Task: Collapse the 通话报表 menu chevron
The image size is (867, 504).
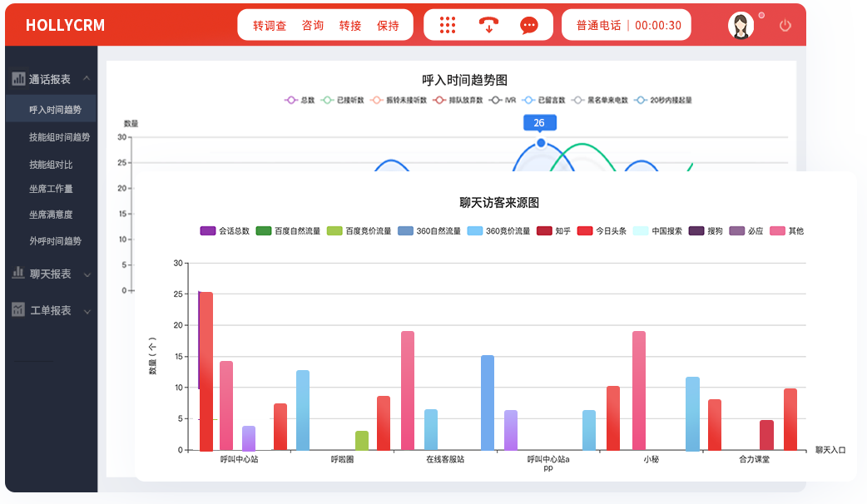Action: pos(87,79)
